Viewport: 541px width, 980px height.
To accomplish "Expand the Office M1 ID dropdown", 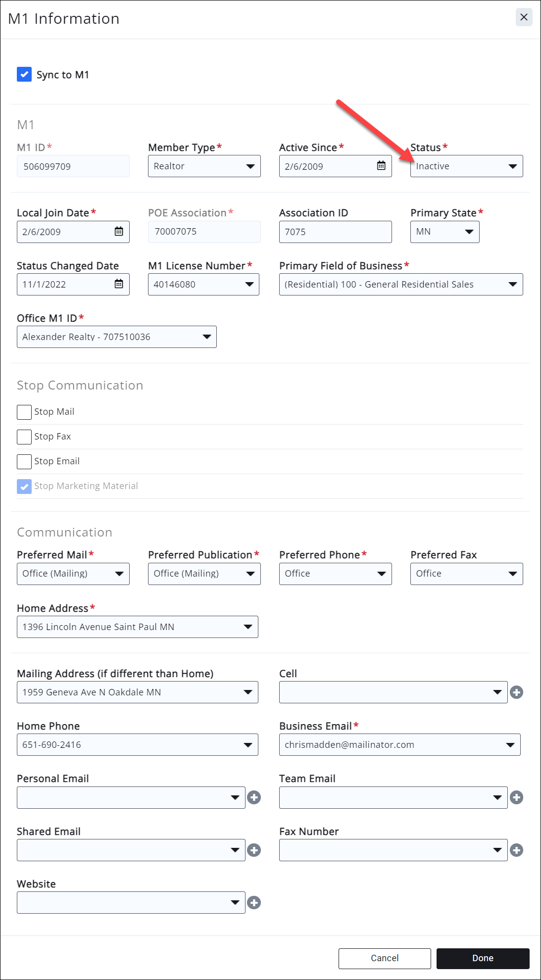I will 116,337.
